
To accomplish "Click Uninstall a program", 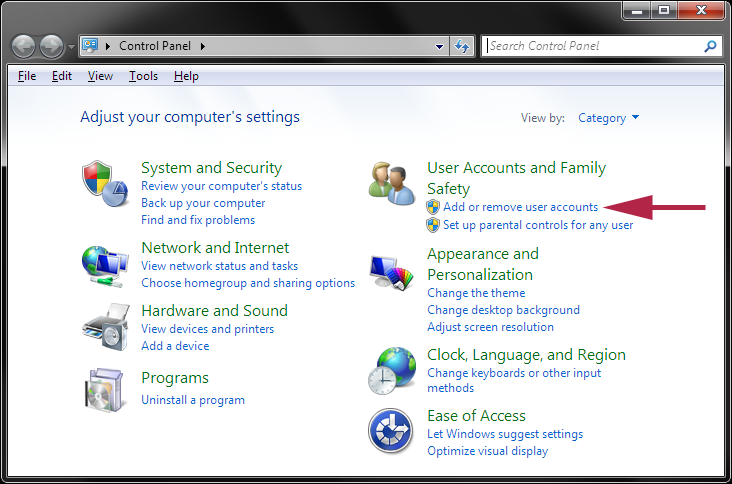I will (x=193, y=400).
